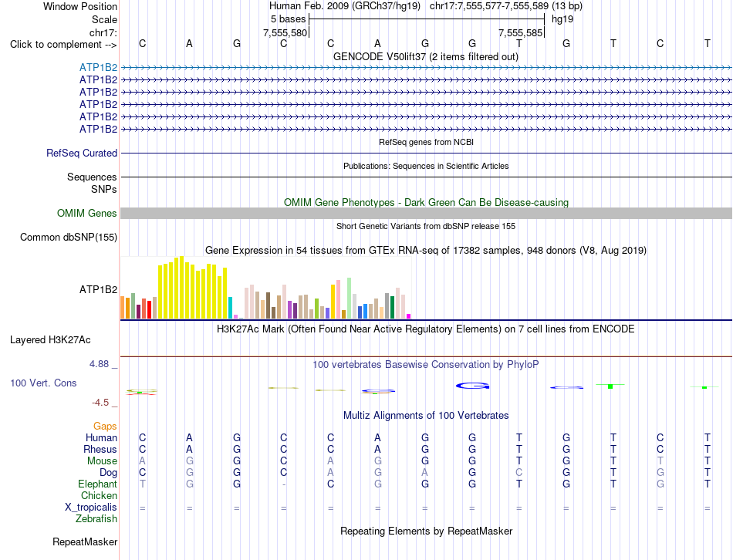
Task: Click the chr17:7,555,577-7,555,589 (13 bp) position text
Action: pyautogui.click(x=506, y=6)
